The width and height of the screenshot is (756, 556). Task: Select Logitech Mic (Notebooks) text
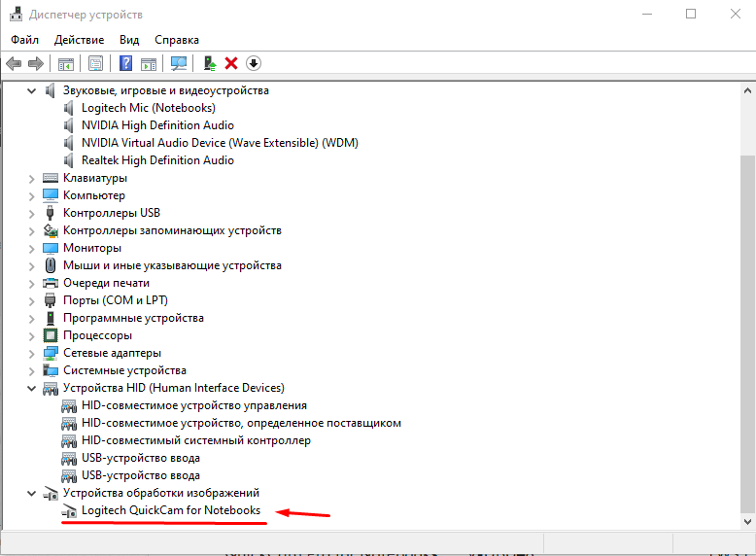point(149,108)
